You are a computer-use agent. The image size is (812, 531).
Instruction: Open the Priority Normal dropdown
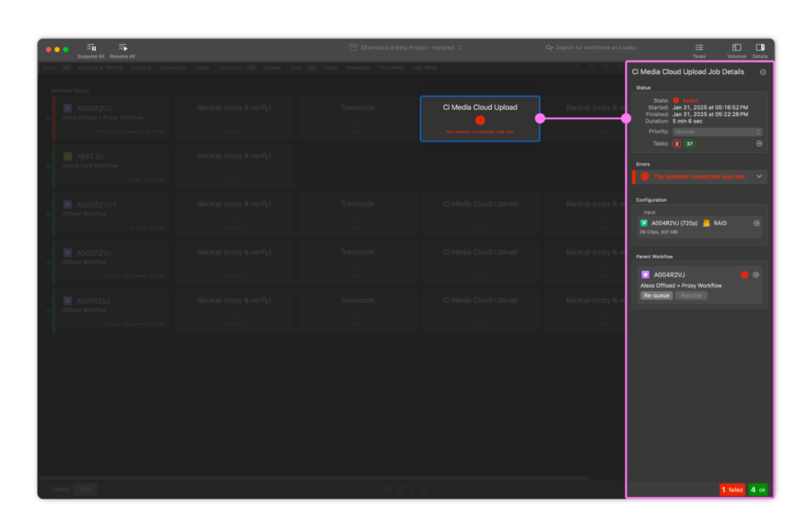(717, 132)
